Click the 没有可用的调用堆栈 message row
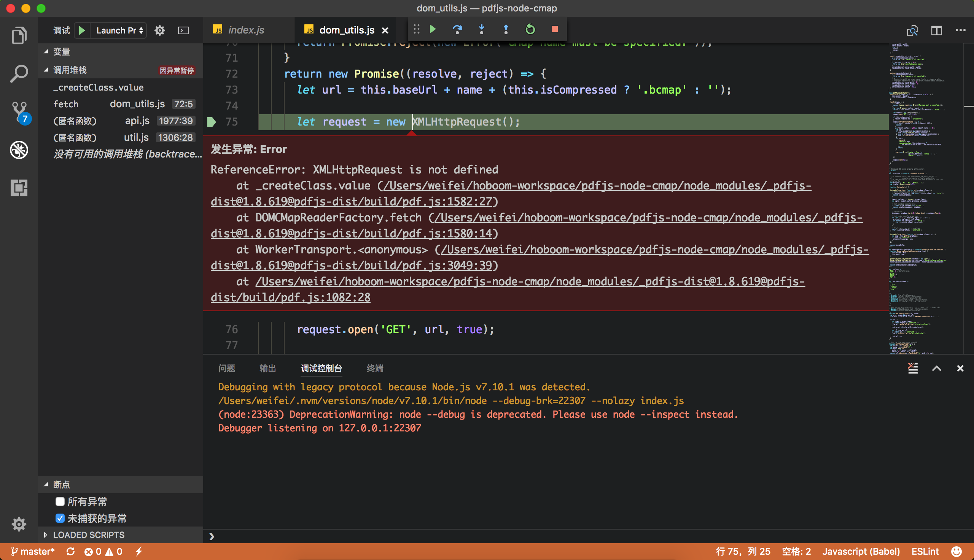This screenshot has width=974, height=560. pyautogui.click(x=121, y=154)
